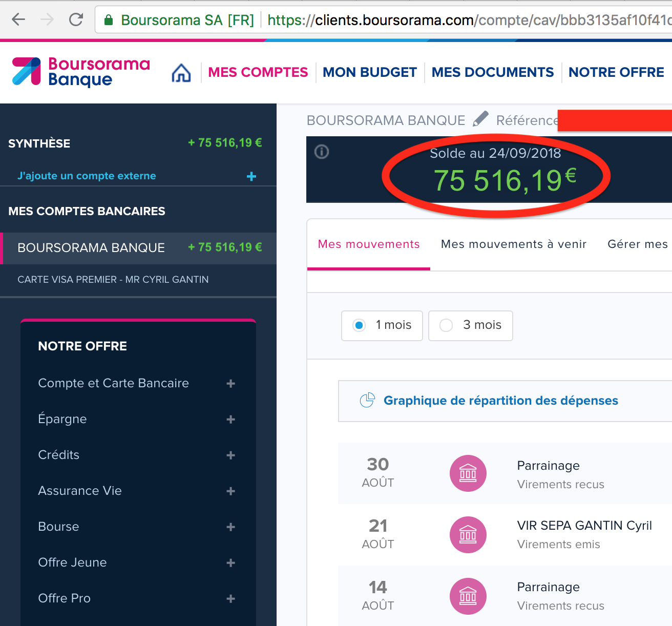The height and width of the screenshot is (626, 672).
Task: Go back with browser back arrow
Action: pyautogui.click(x=18, y=20)
